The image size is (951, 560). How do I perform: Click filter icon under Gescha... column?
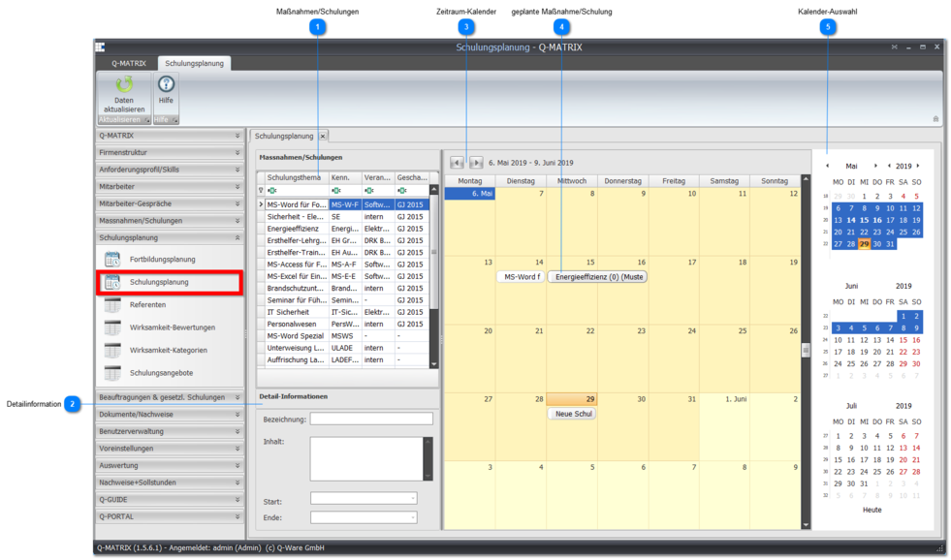point(401,191)
